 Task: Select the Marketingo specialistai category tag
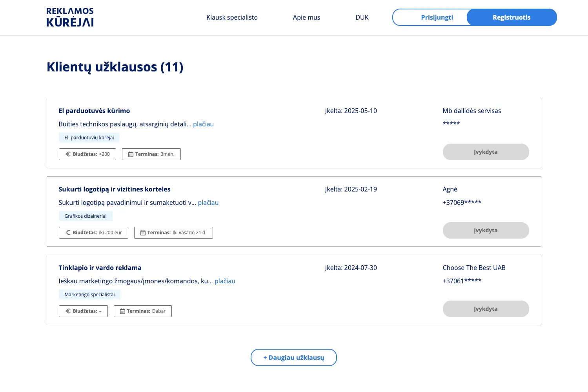pyautogui.click(x=89, y=295)
